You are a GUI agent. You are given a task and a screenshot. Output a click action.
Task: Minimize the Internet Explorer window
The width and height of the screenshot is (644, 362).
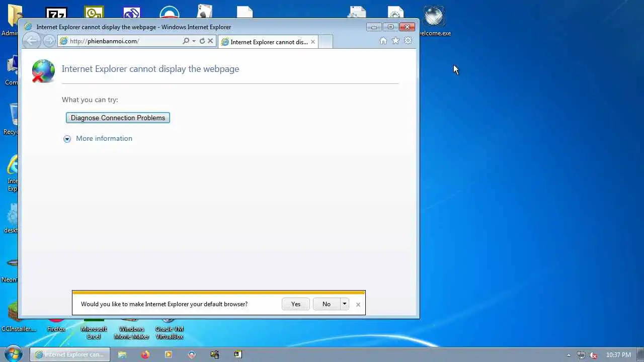pos(374,27)
